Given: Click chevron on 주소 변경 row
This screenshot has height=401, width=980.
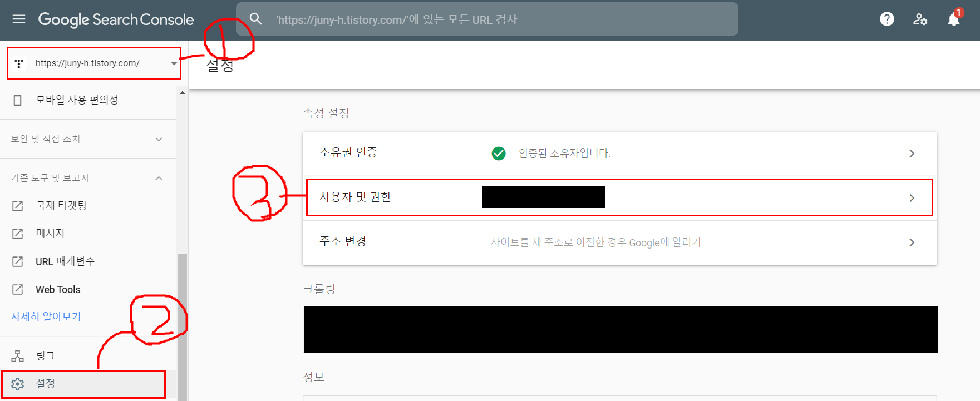Looking at the screenshot, I should 912,242.
